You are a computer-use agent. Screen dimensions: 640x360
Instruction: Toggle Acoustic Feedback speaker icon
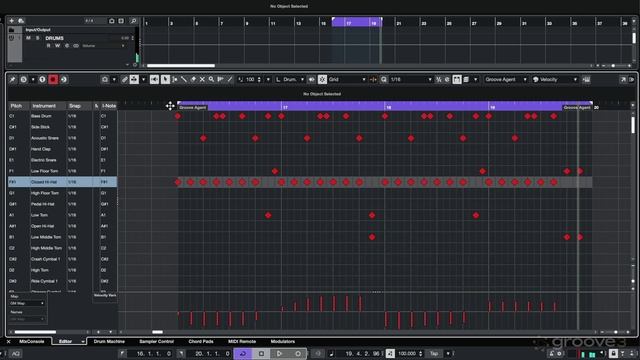(x=154, y=80)
